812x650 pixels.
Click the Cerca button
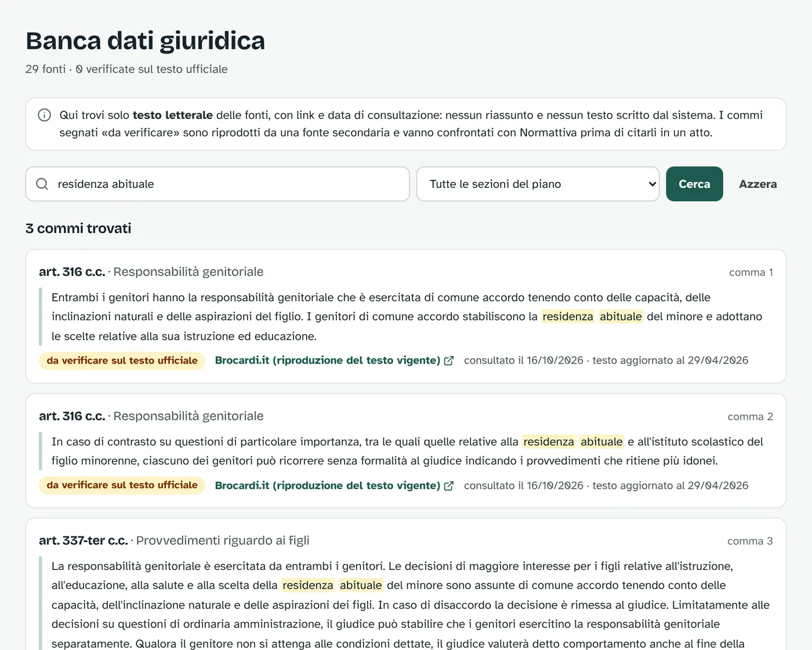(x=694, y=184)
